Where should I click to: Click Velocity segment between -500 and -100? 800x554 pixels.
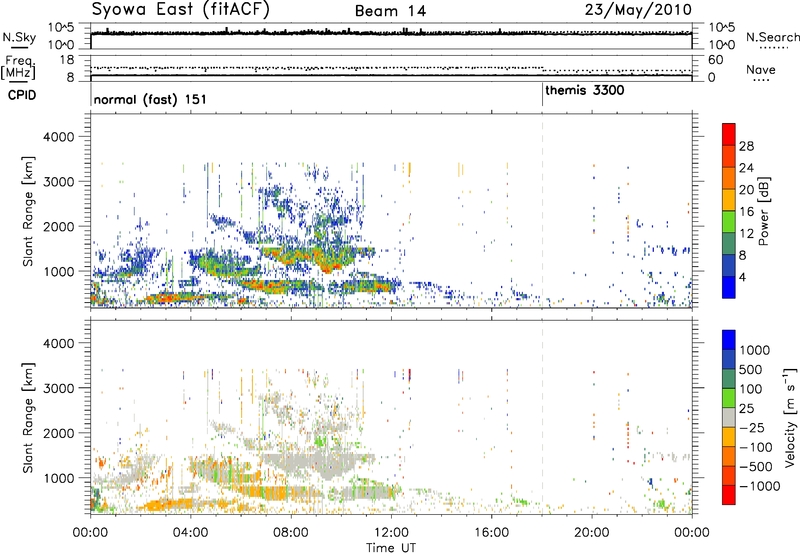click(729, 456)
